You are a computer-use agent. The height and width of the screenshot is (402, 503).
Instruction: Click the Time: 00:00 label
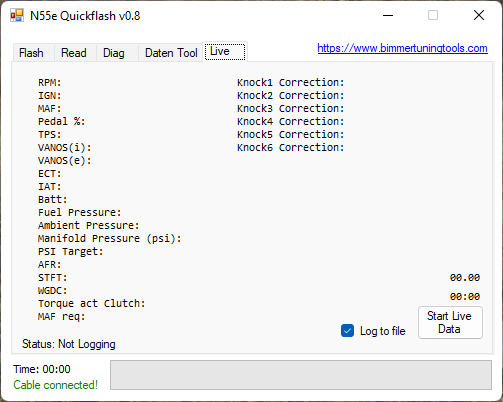point(42,369)
